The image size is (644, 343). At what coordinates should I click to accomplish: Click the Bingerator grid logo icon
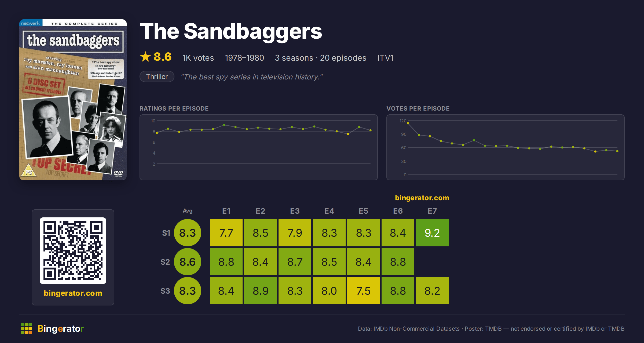pyautogui.click(x=26, y=329)
